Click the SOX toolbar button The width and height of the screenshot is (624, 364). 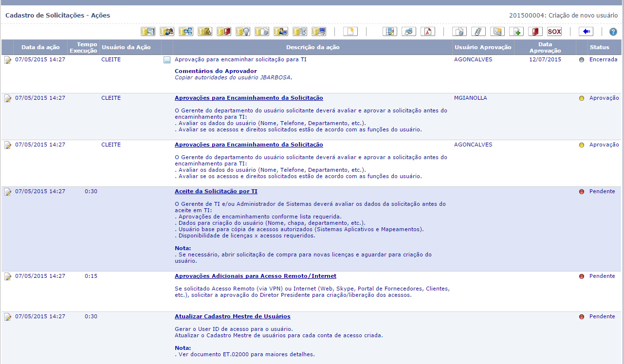(x=554, y=32)
